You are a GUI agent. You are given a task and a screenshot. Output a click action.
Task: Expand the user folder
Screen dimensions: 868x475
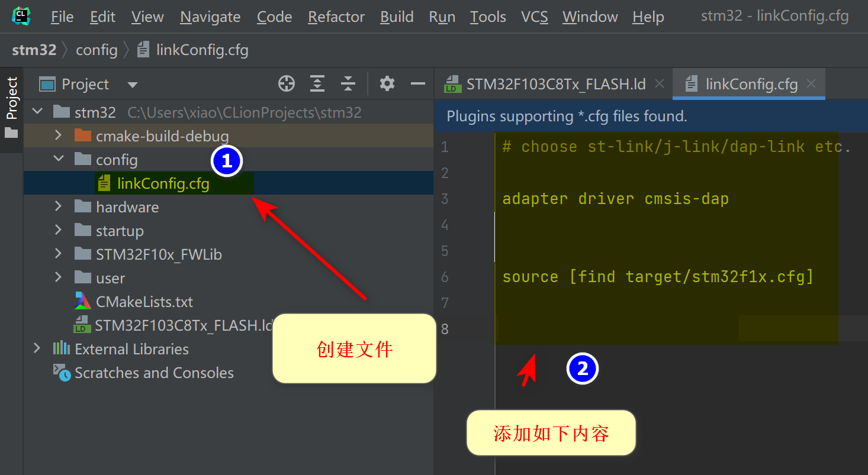[x=57, y=277]
